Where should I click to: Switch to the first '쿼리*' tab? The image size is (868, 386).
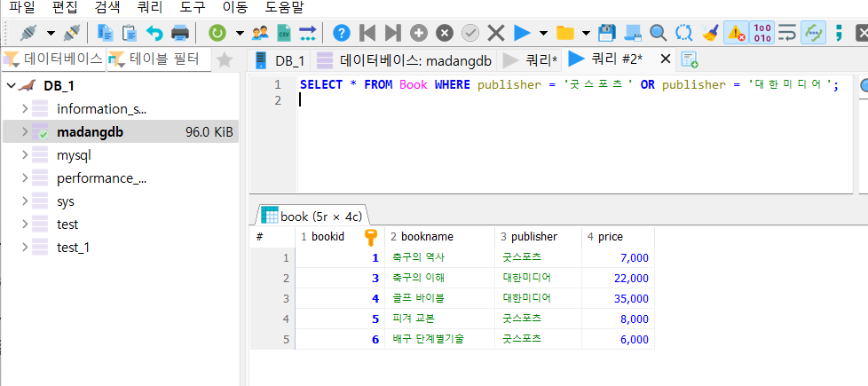[x=530, y=60]
